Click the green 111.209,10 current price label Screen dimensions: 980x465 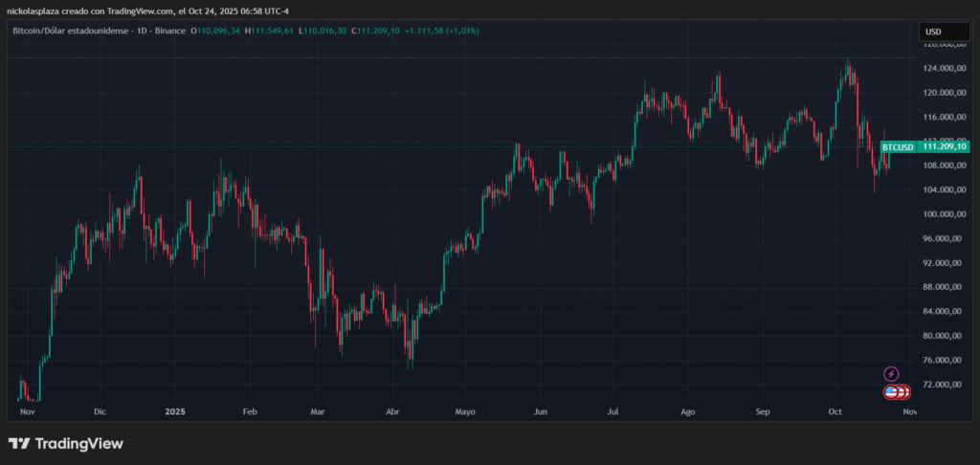943,147
